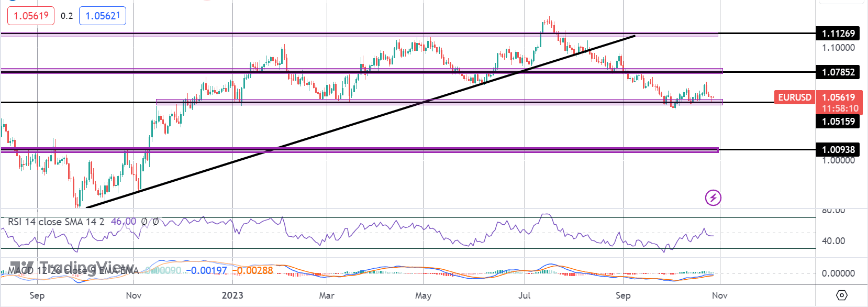
Task: Click the 40.00 RSI scale value
Action: [x=833, y=241]
